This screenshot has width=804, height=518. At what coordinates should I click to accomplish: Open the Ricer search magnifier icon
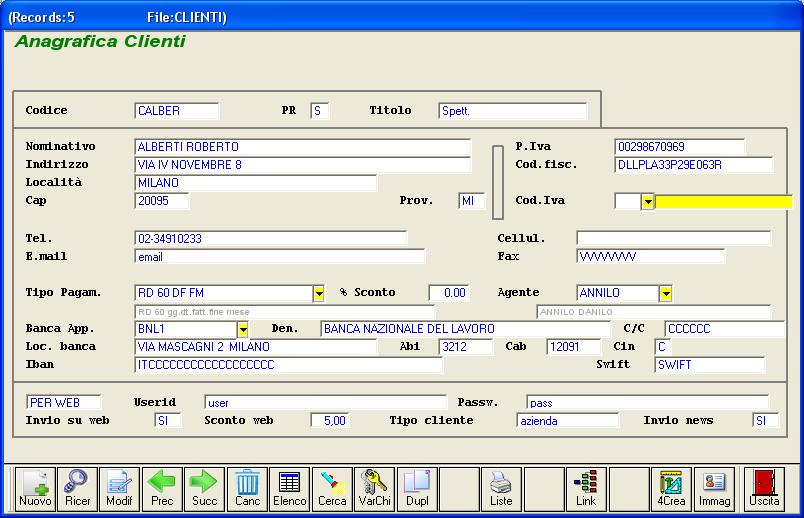point(77,489)
